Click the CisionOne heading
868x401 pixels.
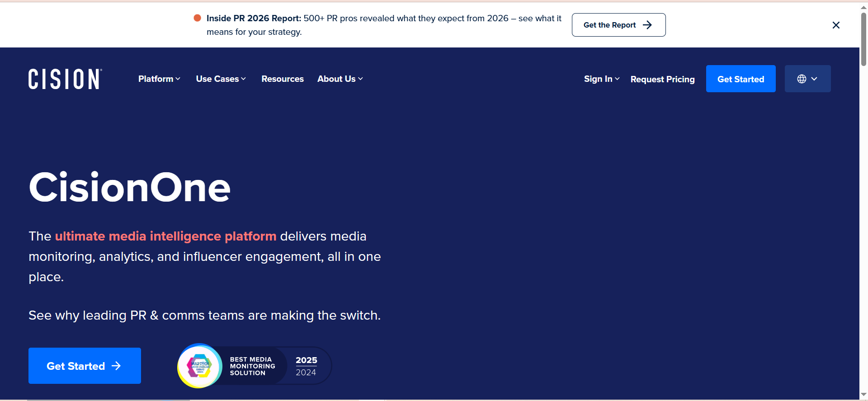pos(130,187)
